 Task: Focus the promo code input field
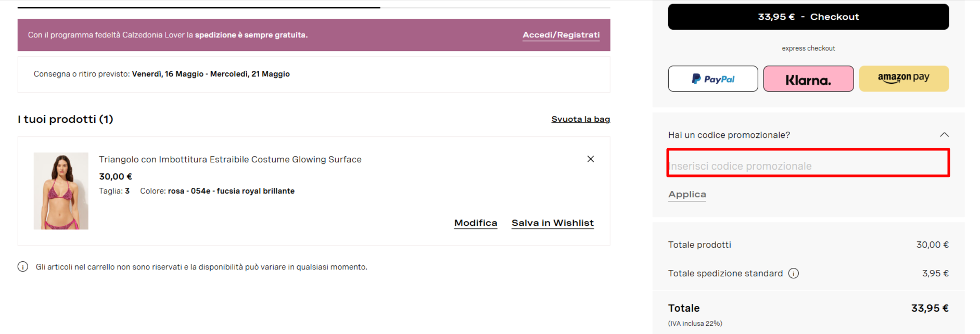pos(808,163)
